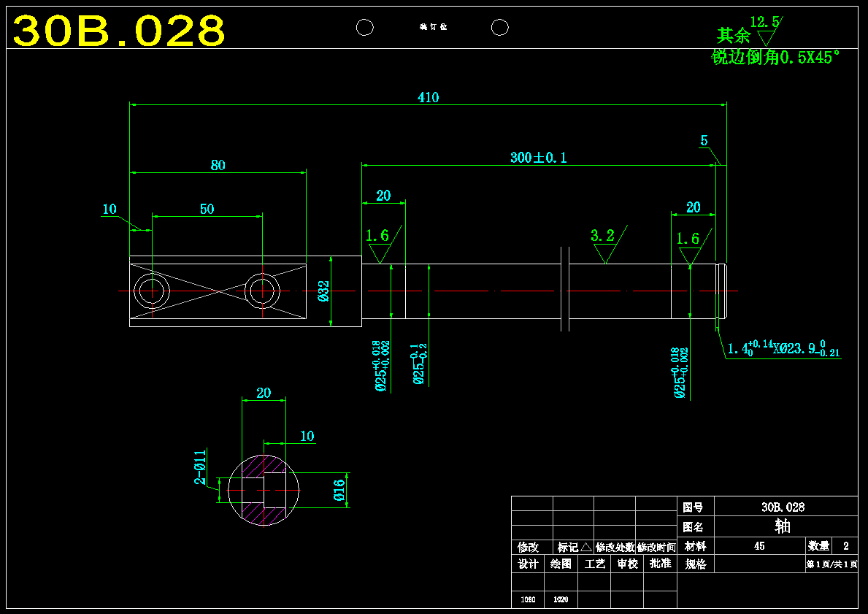868x614 pixels.
Task: Select the "10" dimension on section view
Action: 307,436
